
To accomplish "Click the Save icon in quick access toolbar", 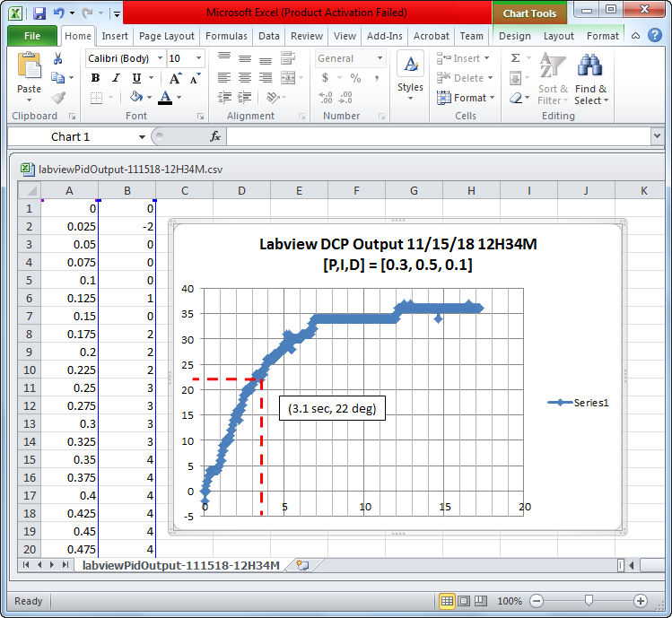I will point(39,13).
